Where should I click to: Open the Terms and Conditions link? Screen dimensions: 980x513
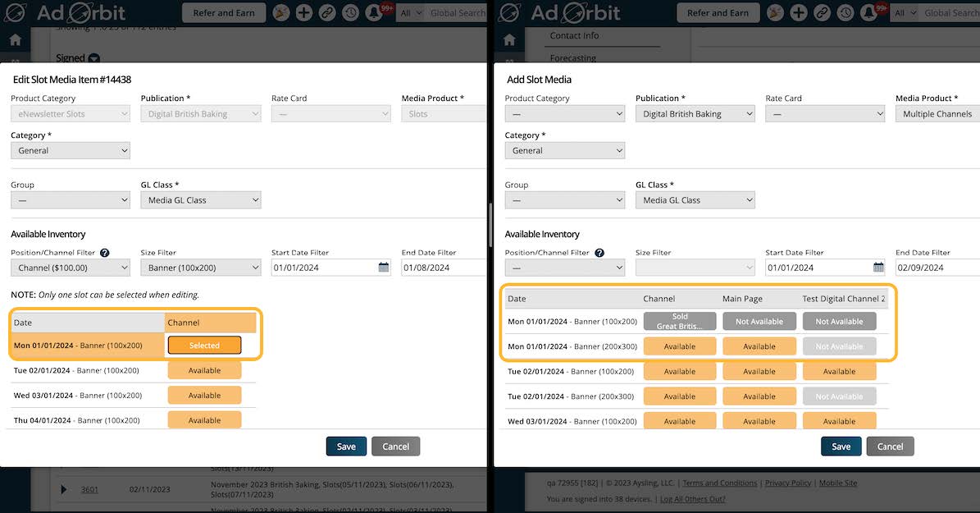pos(719,483)
